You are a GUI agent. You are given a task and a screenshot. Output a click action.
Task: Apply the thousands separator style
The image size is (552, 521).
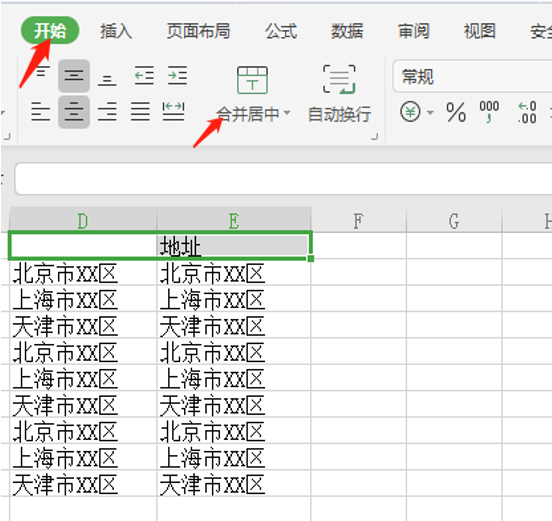click(489, 112)
